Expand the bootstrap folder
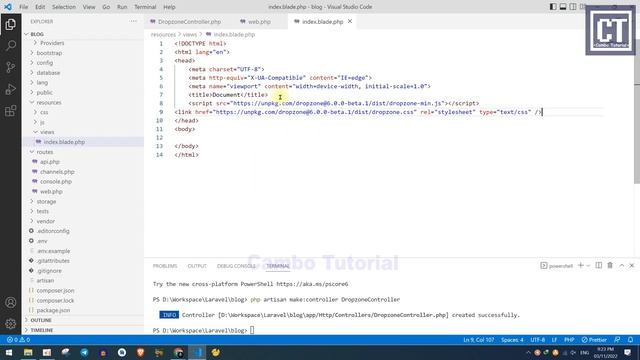The height and width of the screenshot is (360, 640). (x=49, y=53)
